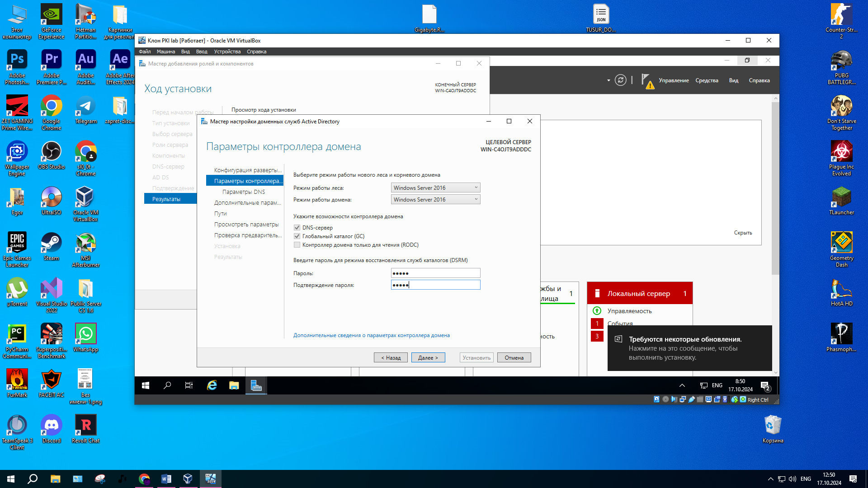Open the link about domain controller parameters

[x=371, y=335]
